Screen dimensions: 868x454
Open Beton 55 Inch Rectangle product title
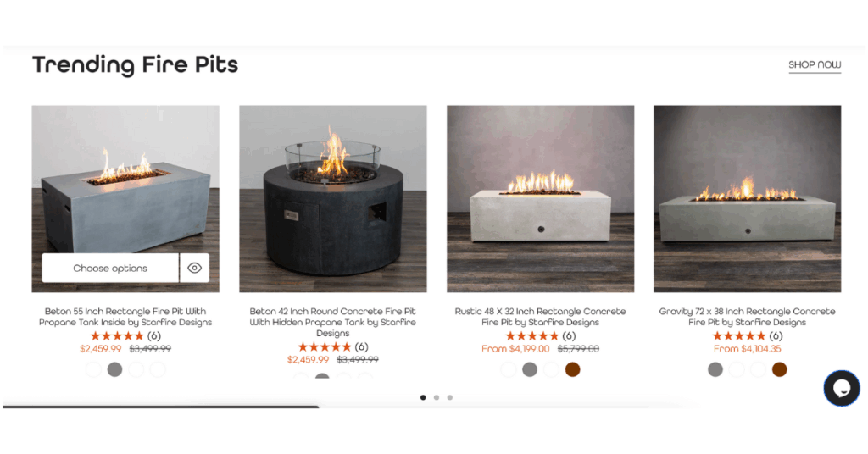tap(125, 317)
